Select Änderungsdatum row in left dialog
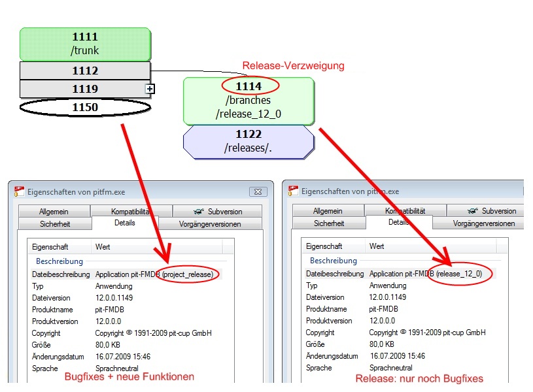 coord(126,357)
